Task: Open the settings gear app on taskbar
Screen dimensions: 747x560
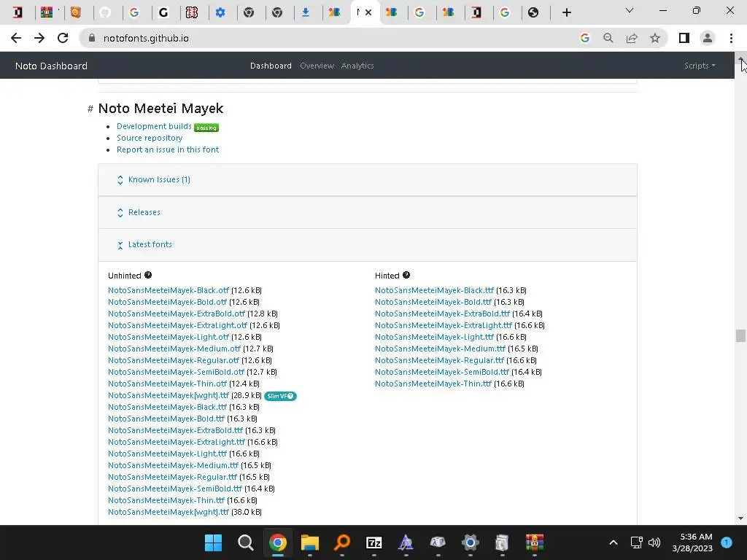Action: (471, 542)
